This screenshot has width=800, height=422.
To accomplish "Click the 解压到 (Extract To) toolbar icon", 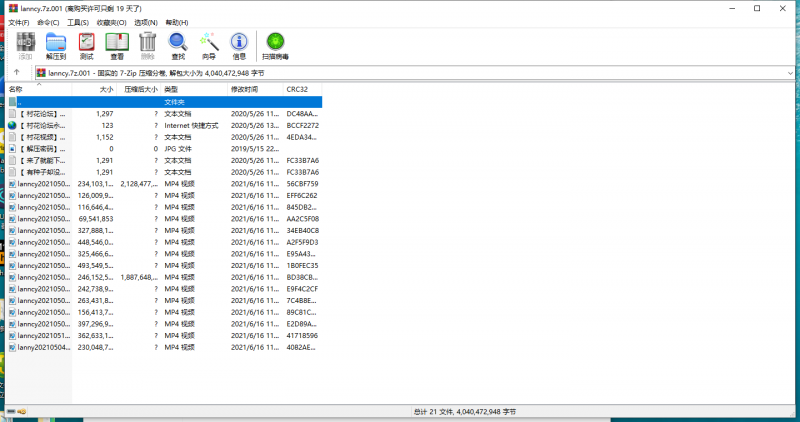I will pos(56,45).
